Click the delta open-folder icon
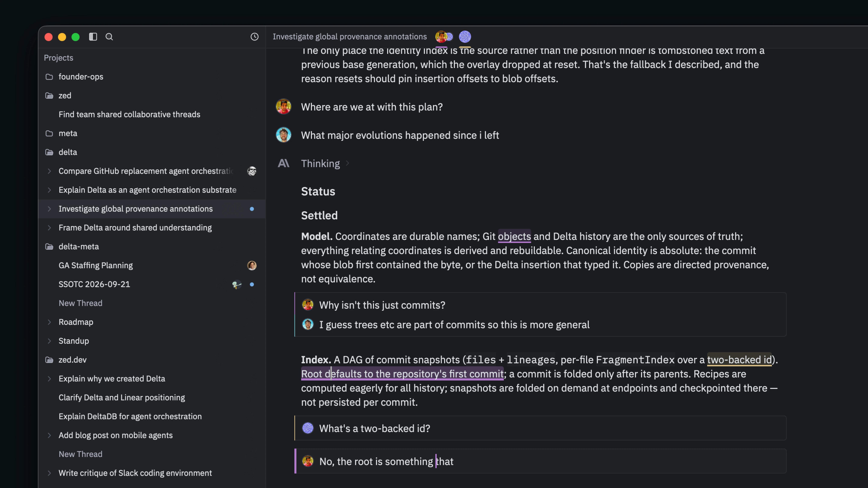Screen dimensions: 868x488 (x=49, y=152)
